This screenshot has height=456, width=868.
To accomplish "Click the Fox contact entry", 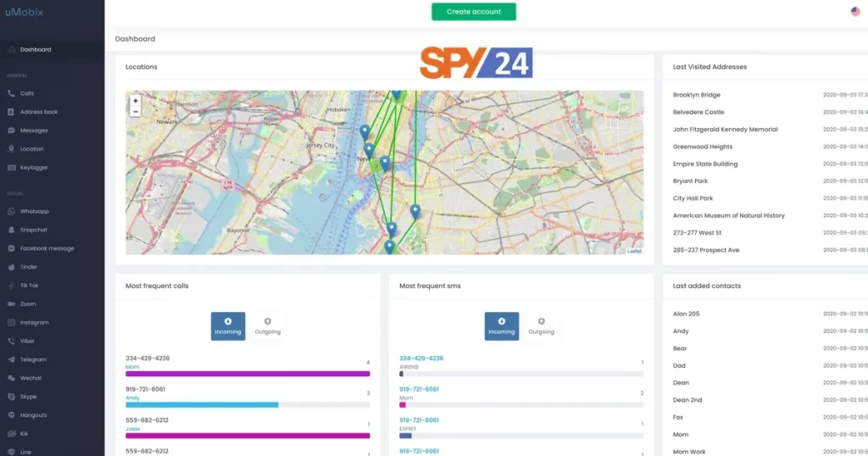I will coord(678,417).
